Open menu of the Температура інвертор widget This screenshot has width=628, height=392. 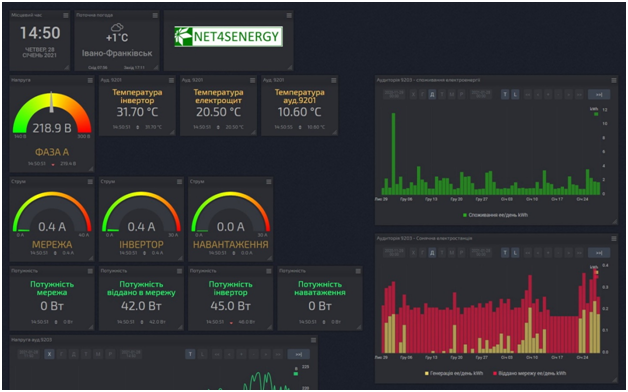point(171,80)
